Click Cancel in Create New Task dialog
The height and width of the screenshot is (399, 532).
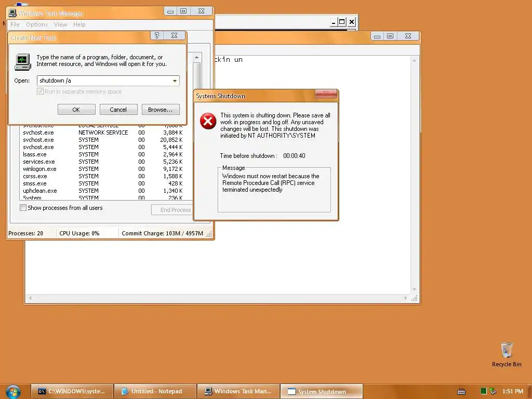(118, 110)
